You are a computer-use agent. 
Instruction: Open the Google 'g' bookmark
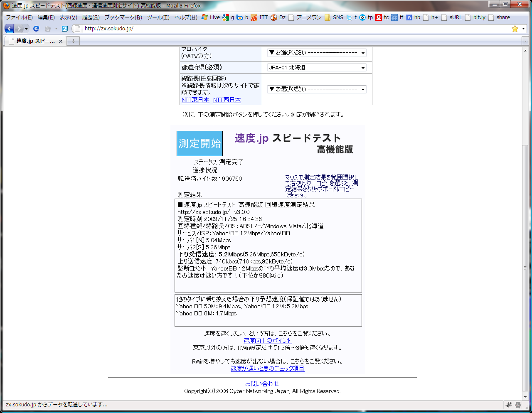[x=228, y=17]
